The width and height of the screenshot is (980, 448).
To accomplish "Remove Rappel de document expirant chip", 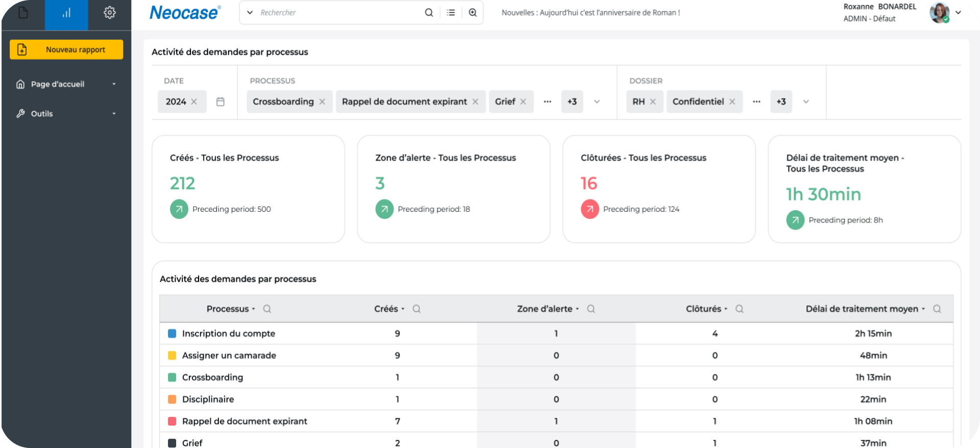I will tap(475, 102).
